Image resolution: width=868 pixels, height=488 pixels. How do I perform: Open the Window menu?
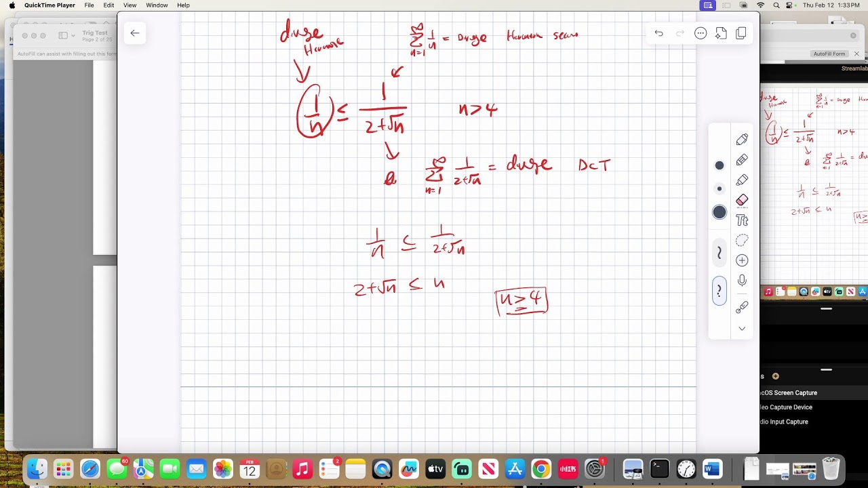pos(157,5)
